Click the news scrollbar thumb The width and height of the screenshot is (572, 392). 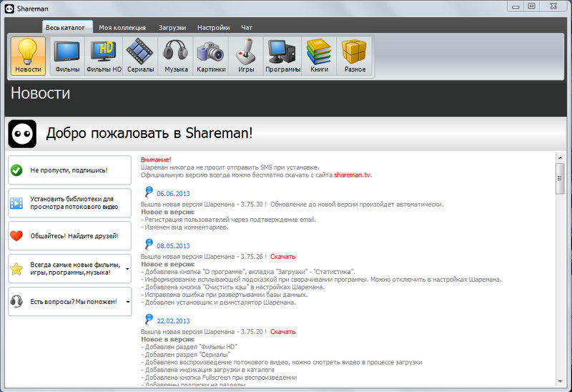click(x=560, y=179)
